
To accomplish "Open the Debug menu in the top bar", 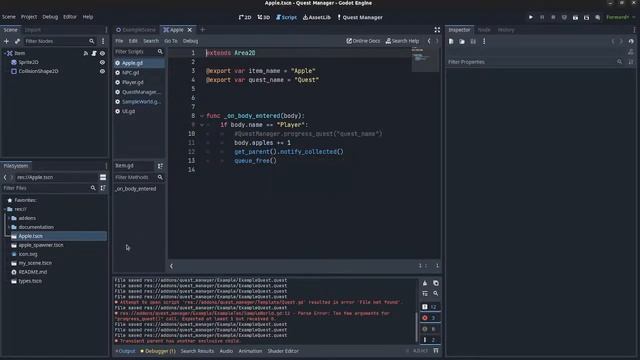I will pos(50,17).
